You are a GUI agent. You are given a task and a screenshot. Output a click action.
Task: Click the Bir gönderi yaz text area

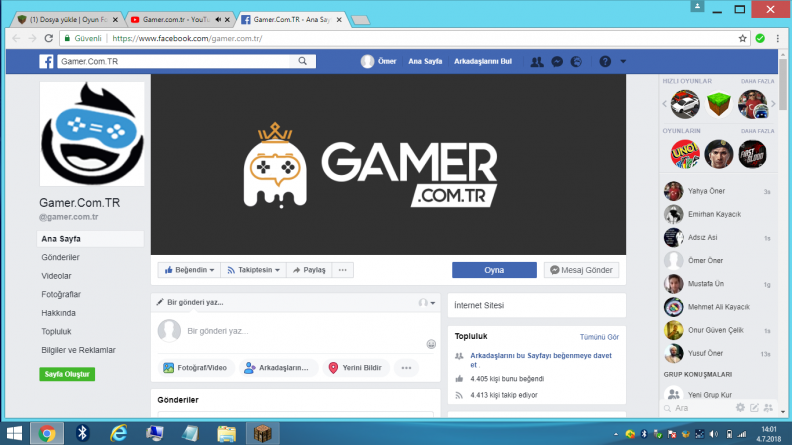(x=303, y=331)
